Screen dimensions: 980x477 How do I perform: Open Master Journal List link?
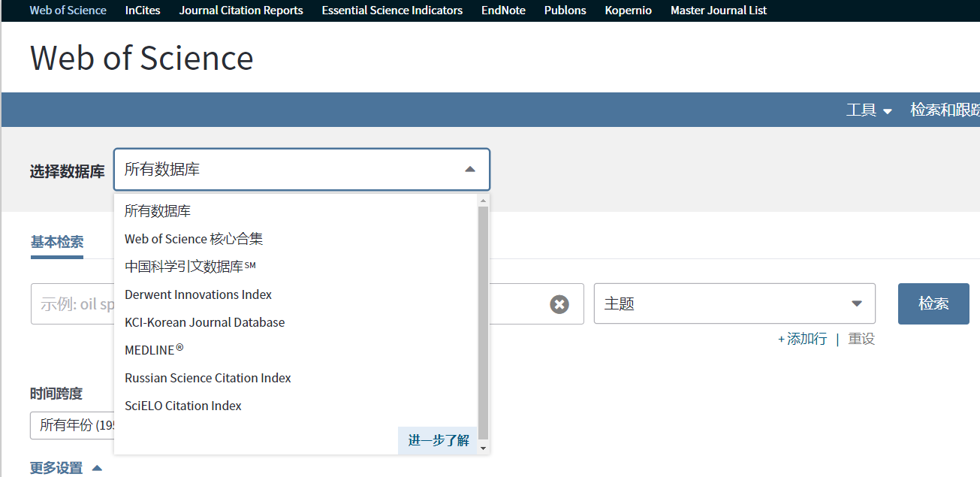click(719, 11)
